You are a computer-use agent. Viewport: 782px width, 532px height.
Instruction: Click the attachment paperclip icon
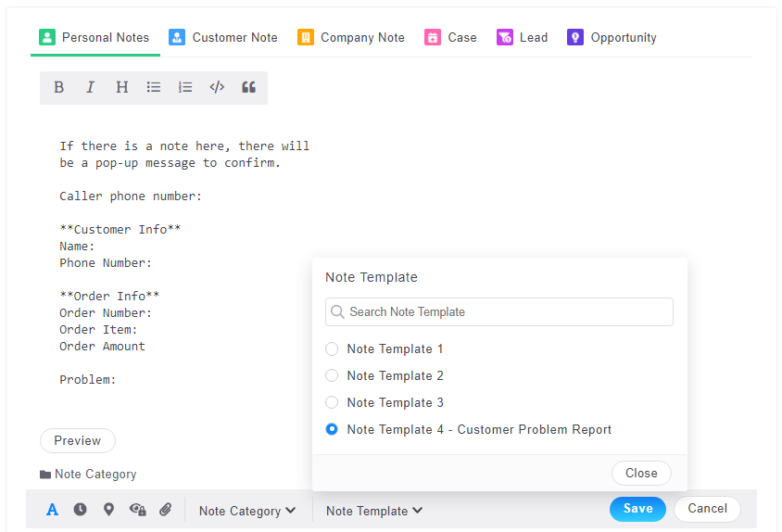coord(166,509)
